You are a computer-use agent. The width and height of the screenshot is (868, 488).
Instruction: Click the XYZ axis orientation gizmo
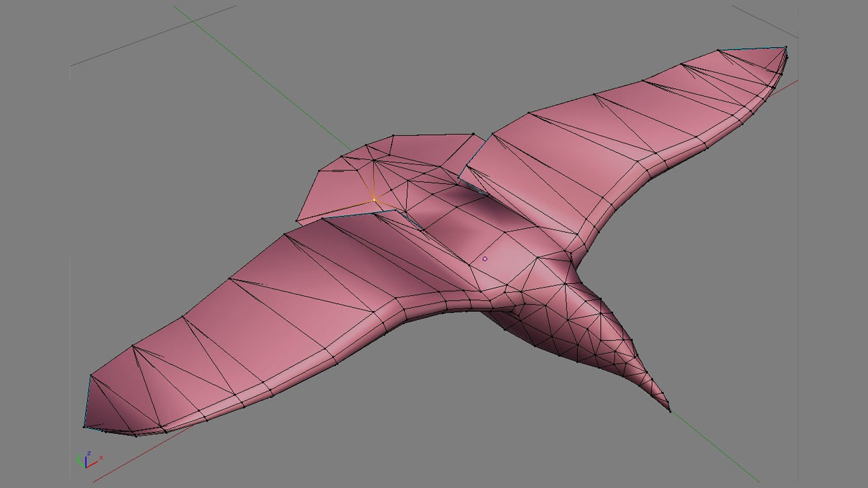point(90,460)
